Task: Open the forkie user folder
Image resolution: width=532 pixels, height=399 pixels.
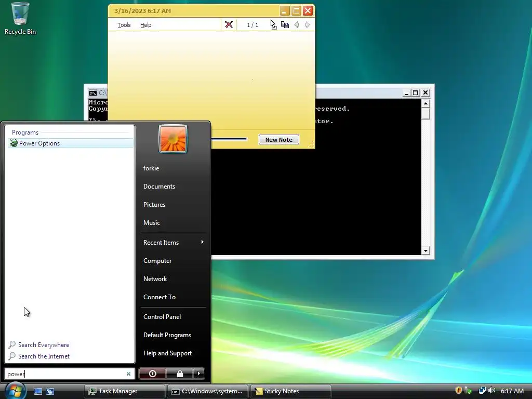Action: (x=151, y=168)
